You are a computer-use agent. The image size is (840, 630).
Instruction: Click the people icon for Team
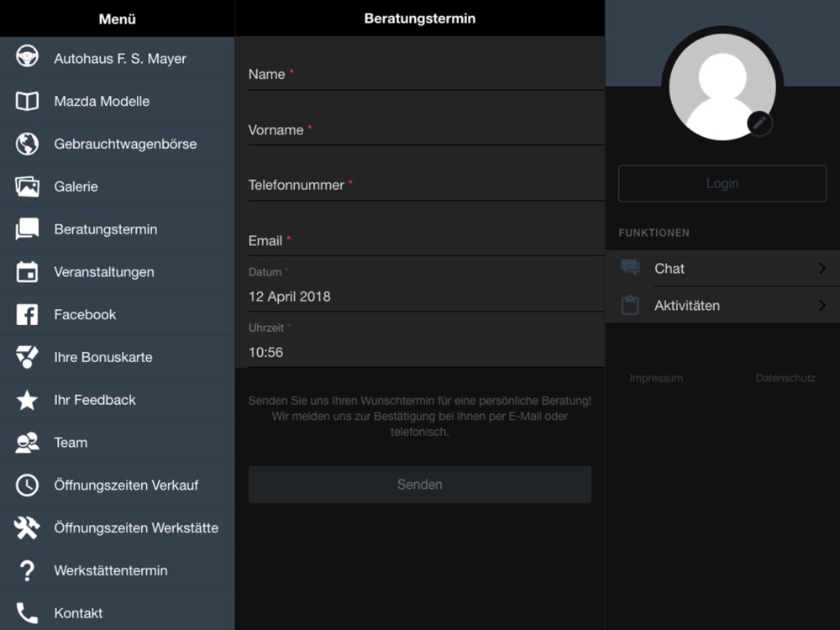coord(28,443)
